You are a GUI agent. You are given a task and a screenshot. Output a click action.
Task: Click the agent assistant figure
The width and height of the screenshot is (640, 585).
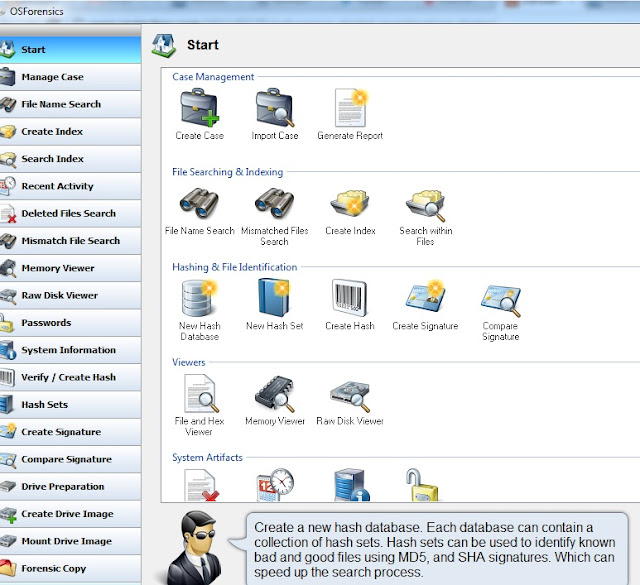[x=195, y=548]
